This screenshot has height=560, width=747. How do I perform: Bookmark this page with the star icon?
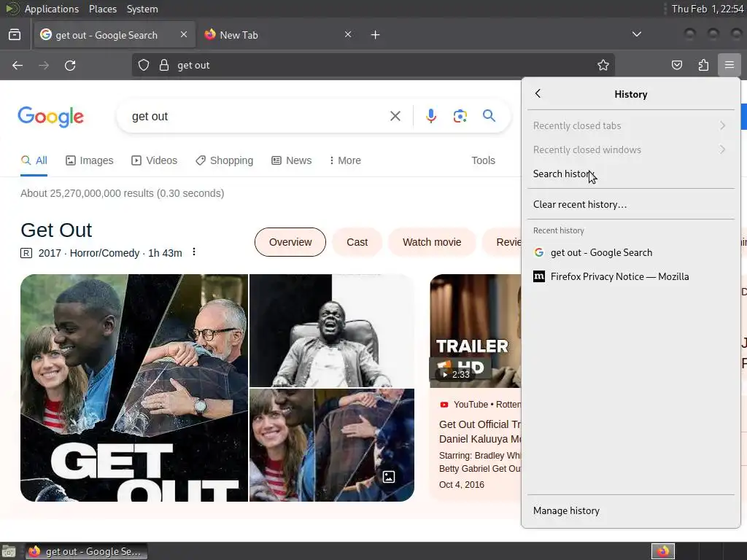point(603,65)
